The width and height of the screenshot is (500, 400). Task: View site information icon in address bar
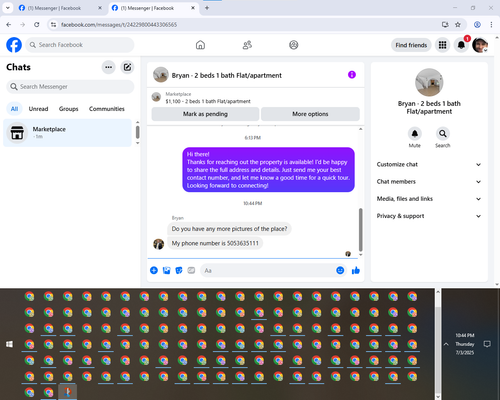click(53, 25)
